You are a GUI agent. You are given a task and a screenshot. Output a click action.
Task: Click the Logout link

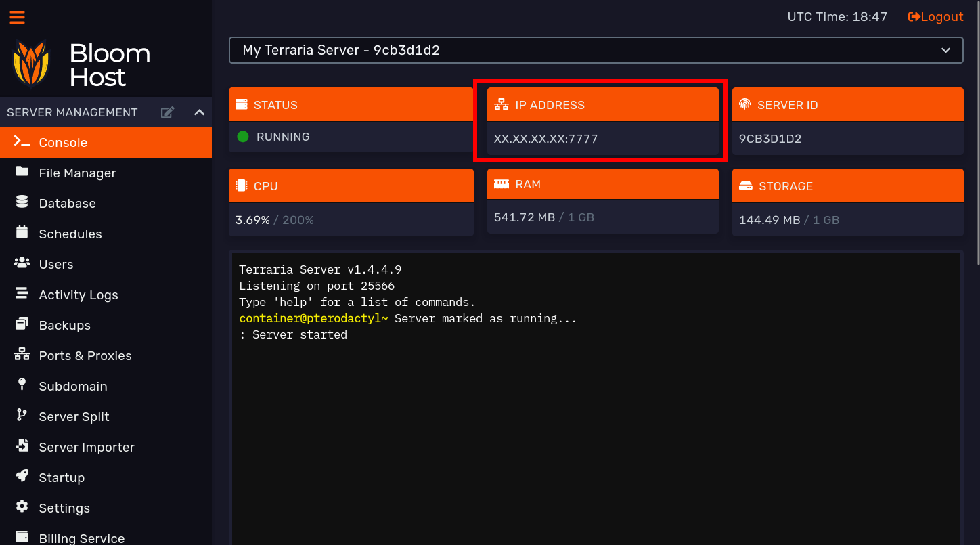pyautogui.click(x=935, y=16)
